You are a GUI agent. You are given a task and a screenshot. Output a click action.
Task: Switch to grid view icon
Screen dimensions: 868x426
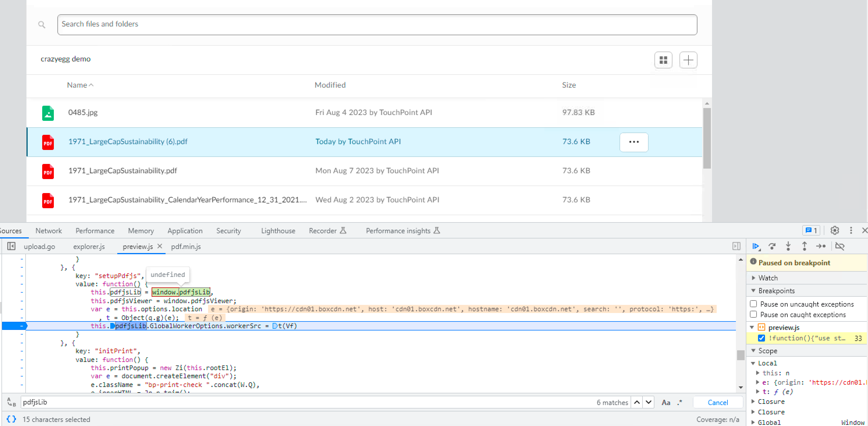coord(663,60)
